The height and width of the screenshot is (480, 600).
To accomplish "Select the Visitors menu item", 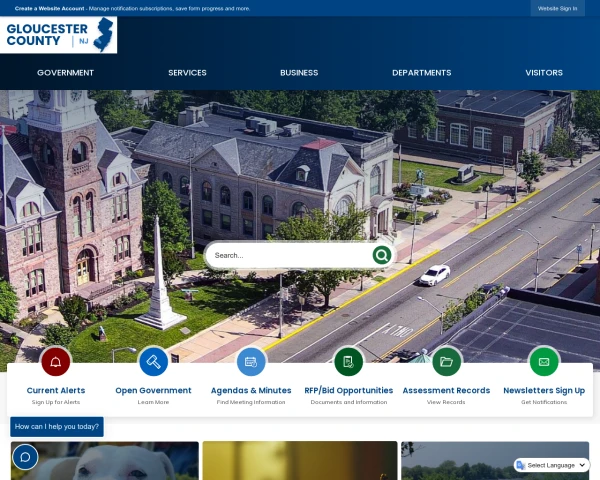I will (x=544, y=73).
